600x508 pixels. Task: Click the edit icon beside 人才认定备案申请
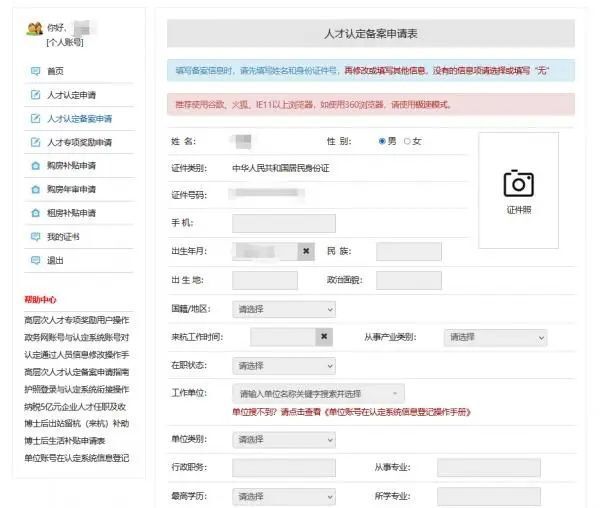pyautogui.click(x=35, y=118)
